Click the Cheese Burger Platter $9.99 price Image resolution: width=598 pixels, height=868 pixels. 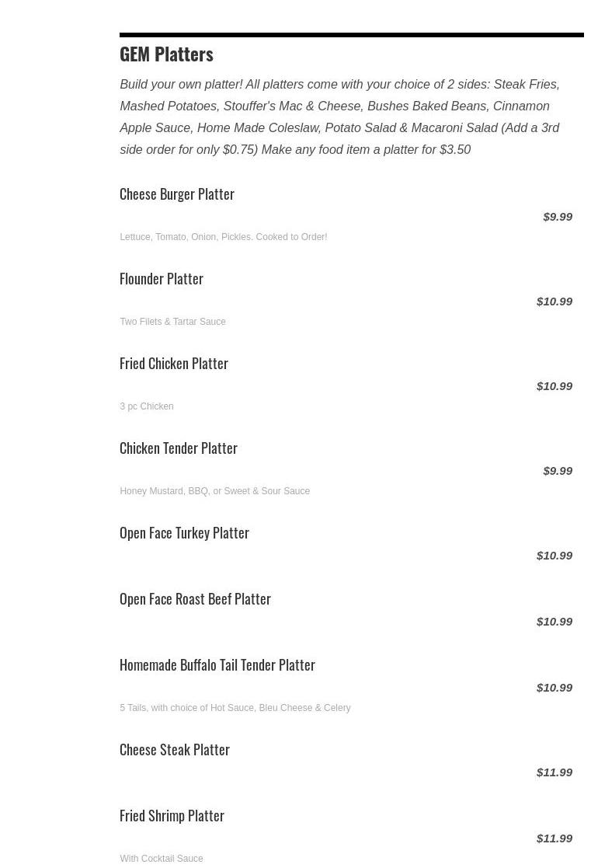(x=558, y=217)
